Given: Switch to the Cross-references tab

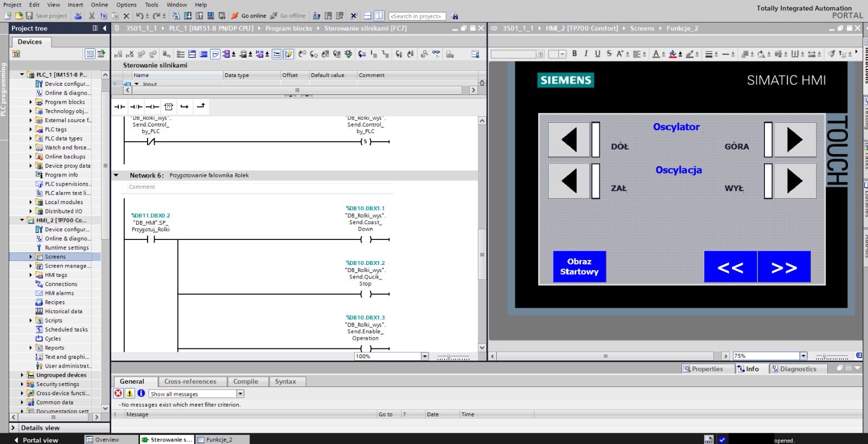Looking at the screenshot, I should click(190, 382).
